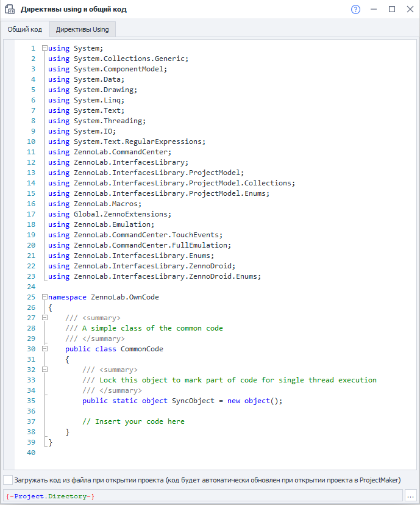Click the window icon in the title bar
Image resolution: width=420 pixels, height=505 pixels.
(x=10, y=10)
